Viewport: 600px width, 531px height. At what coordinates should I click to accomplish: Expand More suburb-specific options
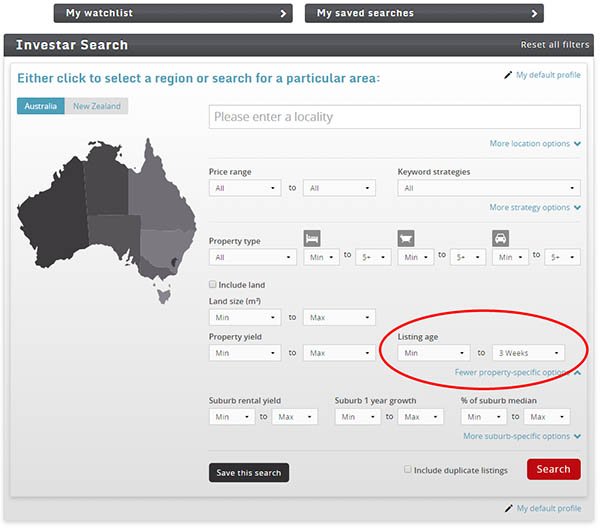coord(522,436)
